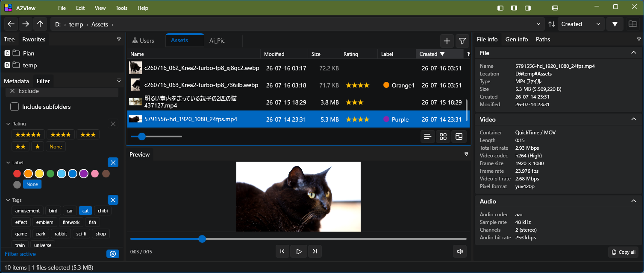Mute the preview audio

460,252
